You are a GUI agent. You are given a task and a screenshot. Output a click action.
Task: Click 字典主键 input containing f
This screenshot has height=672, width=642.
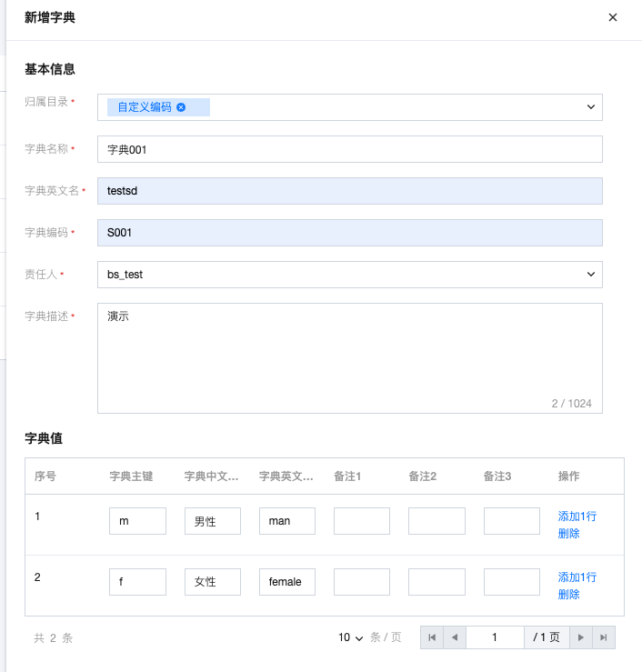[x=137, y=582]
